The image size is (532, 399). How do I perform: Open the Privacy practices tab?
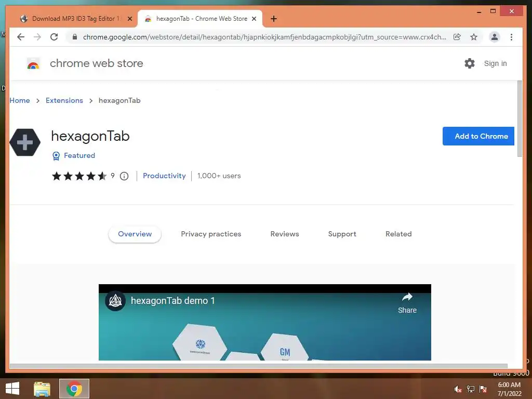[x=211, y=234]
